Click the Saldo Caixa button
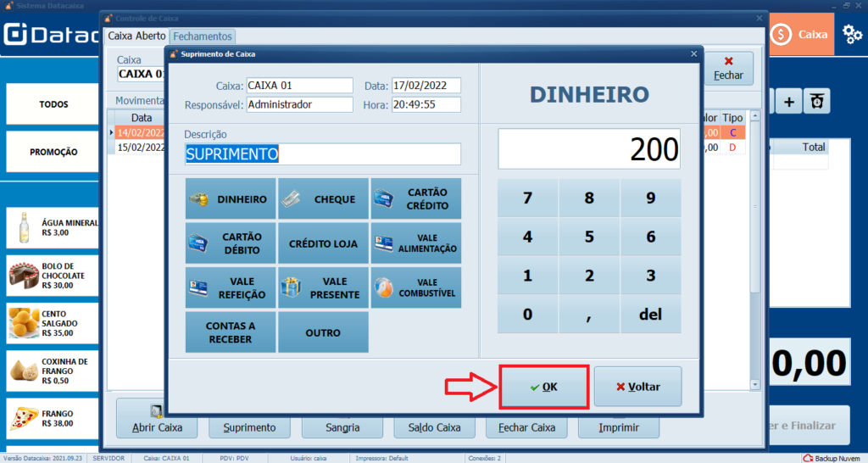Image resolution: width=868 pixels, height=463 pixels. tap(435, 427)
